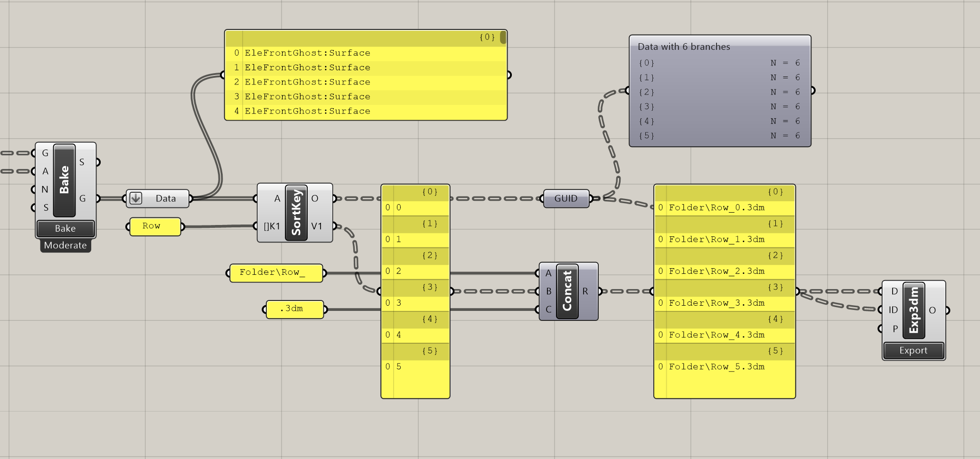
Task: Click the Moderate group tag
Action: coord(66,245)
